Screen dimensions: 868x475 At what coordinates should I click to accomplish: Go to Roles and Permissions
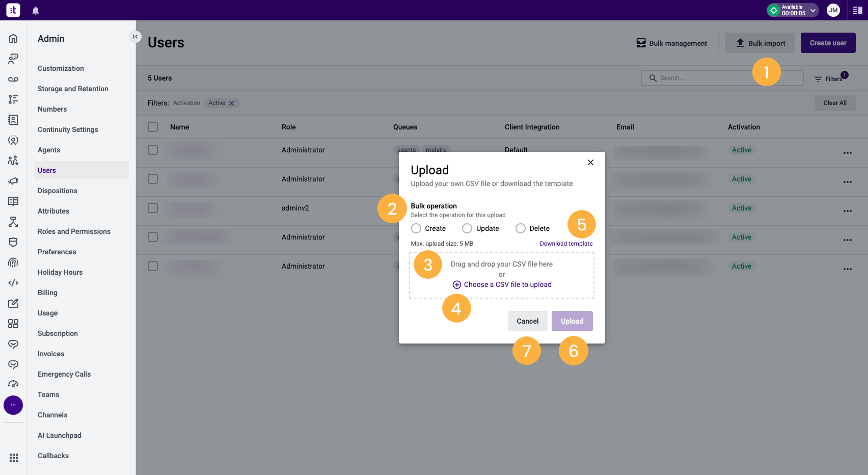74,231
